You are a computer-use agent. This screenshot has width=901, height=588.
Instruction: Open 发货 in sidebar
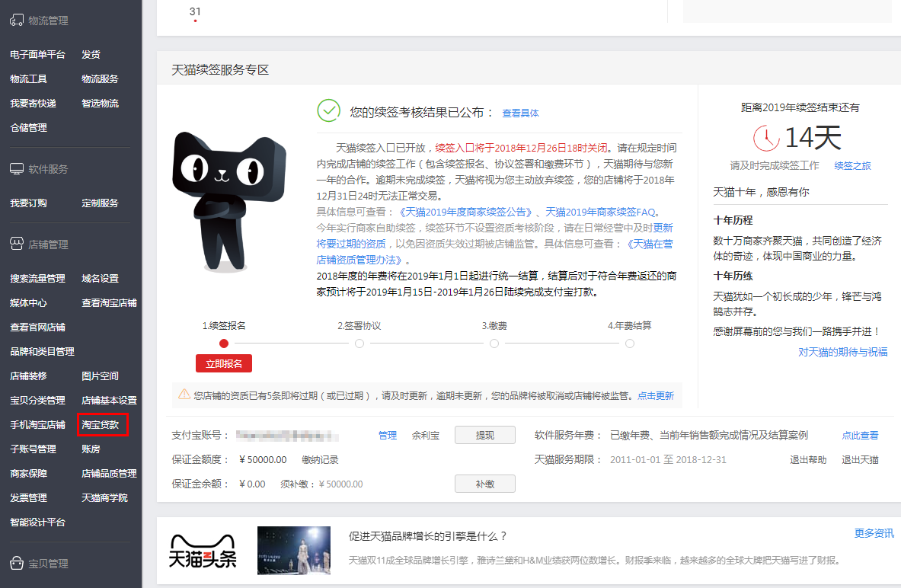click(91, 55)
